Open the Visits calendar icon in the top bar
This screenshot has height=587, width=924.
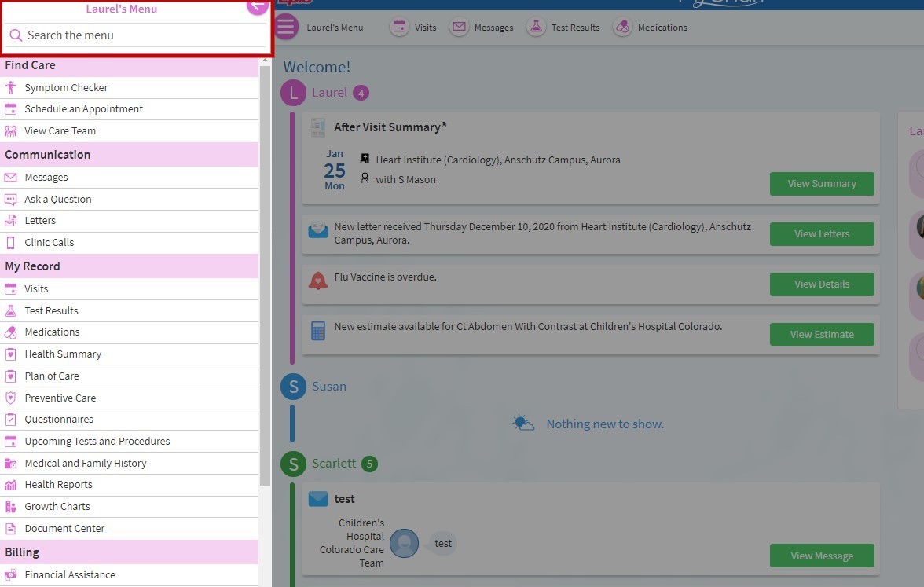coord(400,27)
